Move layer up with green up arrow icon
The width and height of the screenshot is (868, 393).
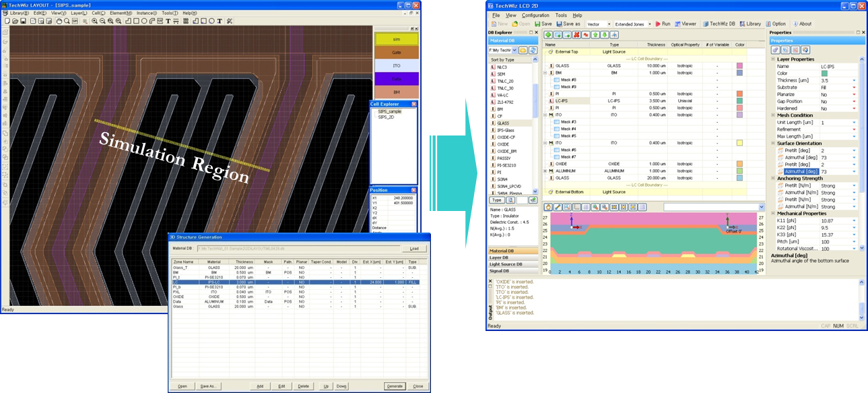[595, 35]
